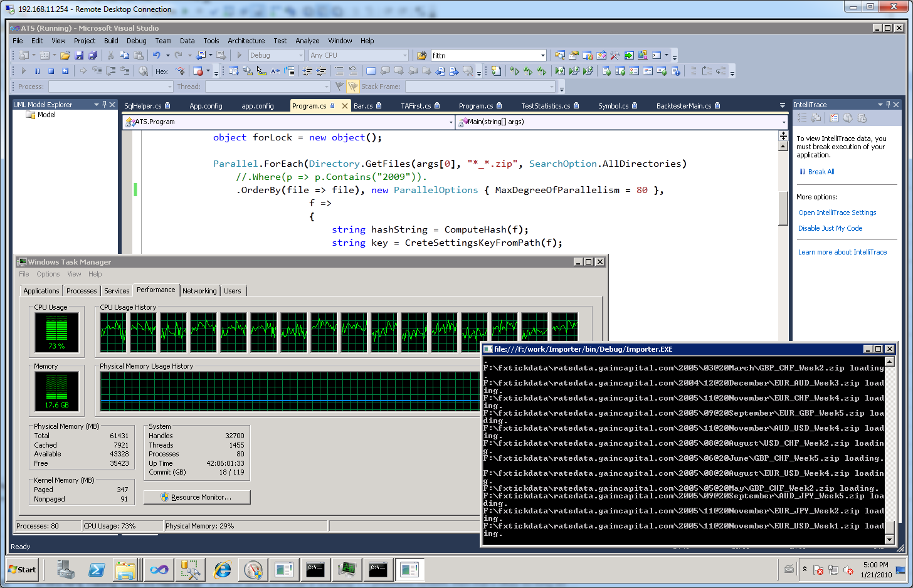Open the Properties Window toolbar icon
The height and width of the screenshot is (588, 913).
click(574, 55)
